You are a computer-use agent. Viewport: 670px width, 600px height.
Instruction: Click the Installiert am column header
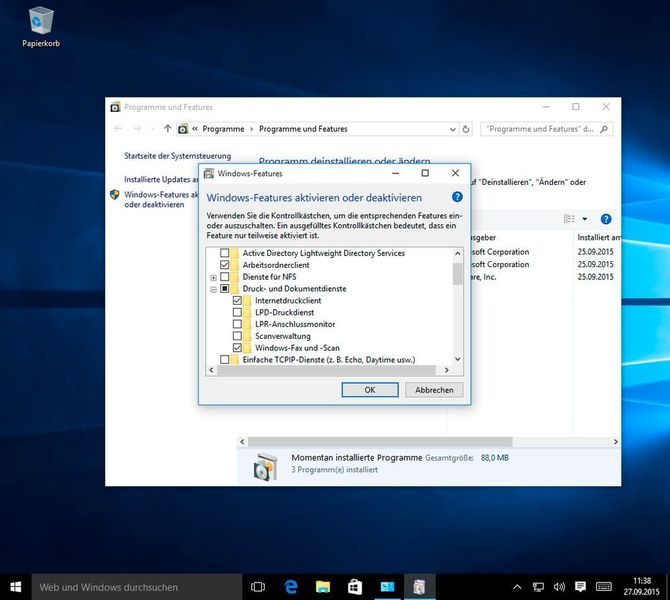pyautogui.click(x=599, y=237)
